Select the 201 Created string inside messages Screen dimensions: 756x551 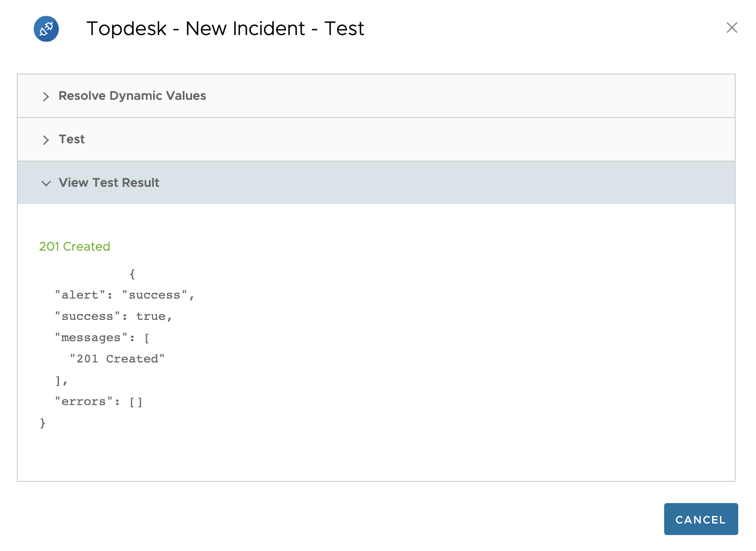117,358
